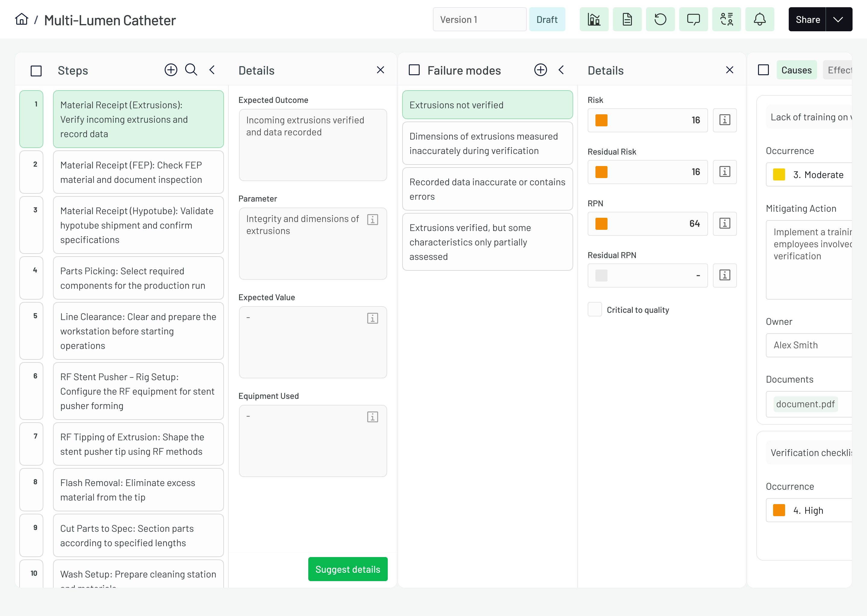867x616 pixels.
Task: Click the home icon in breadcrumb
Action: (22, 19)
